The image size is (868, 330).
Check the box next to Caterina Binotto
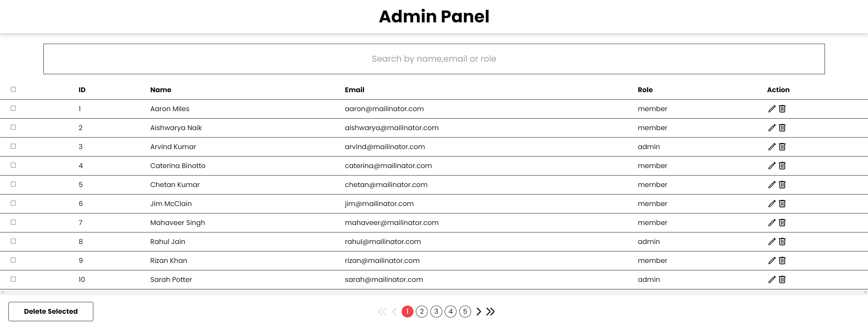[13, 165]
